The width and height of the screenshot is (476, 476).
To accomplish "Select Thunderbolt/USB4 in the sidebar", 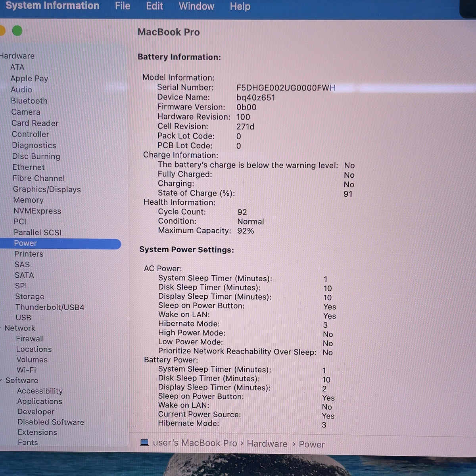I will [x=50, y=307].
